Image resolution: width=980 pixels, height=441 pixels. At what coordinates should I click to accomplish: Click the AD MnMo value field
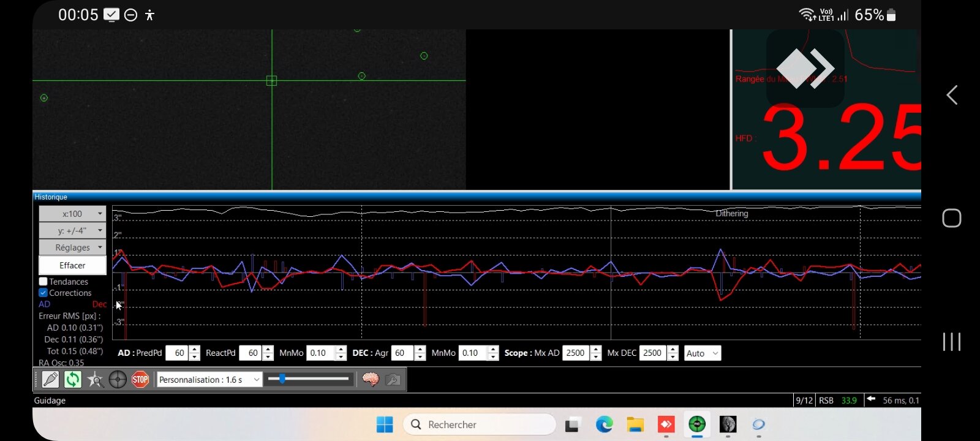click(x=321, y=353)
